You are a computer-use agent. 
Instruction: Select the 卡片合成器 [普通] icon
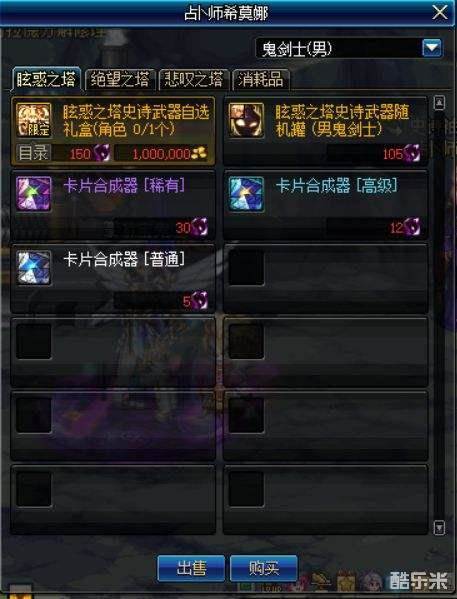click(34, 267)
